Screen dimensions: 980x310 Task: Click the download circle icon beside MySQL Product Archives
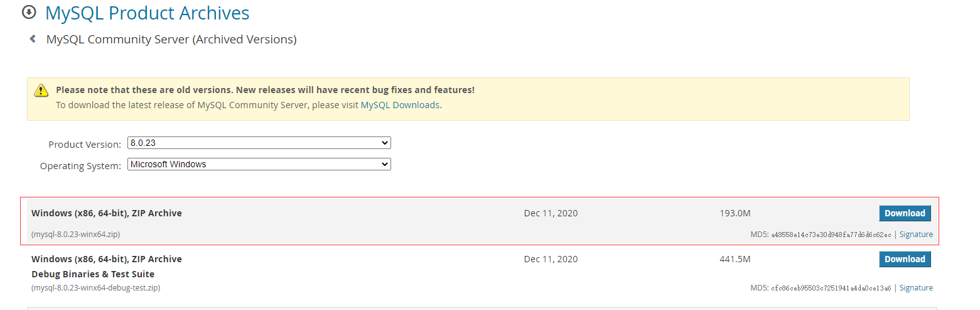29,12
